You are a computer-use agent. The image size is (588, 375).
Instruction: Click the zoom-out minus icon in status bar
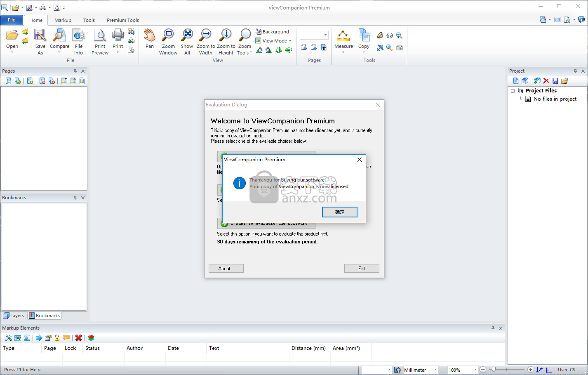pos(483,370)
